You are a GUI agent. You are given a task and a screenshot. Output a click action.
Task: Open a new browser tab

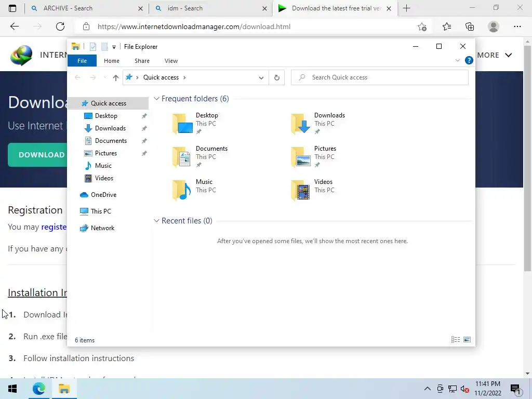tap(406, 8)
